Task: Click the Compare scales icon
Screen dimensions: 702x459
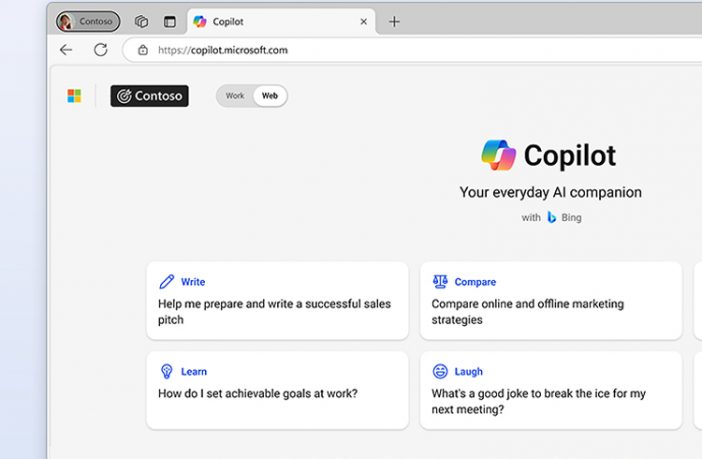Action: 440,282
